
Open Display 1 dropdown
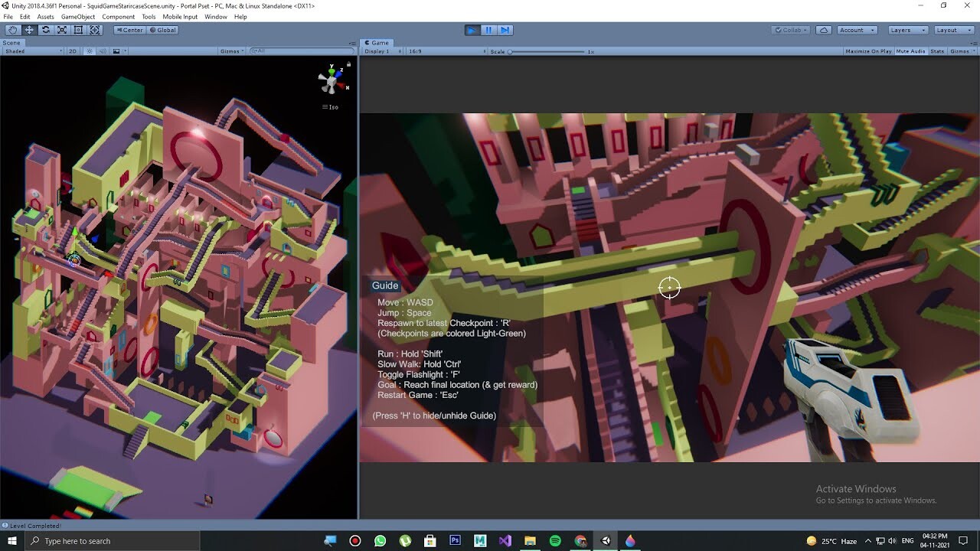tap(383, 51)
